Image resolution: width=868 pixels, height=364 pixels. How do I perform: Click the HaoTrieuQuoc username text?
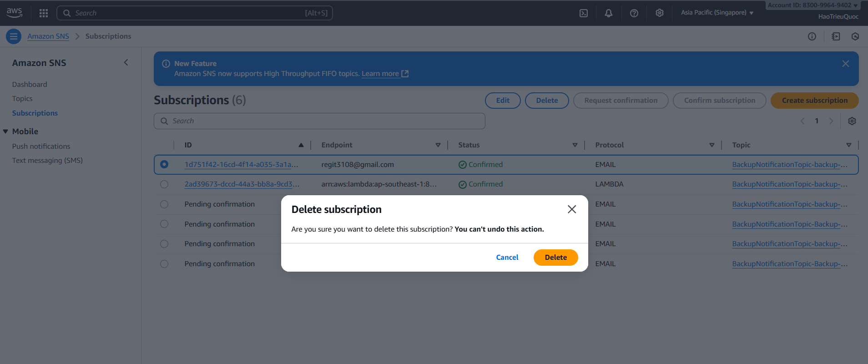(x=838, y=17)
